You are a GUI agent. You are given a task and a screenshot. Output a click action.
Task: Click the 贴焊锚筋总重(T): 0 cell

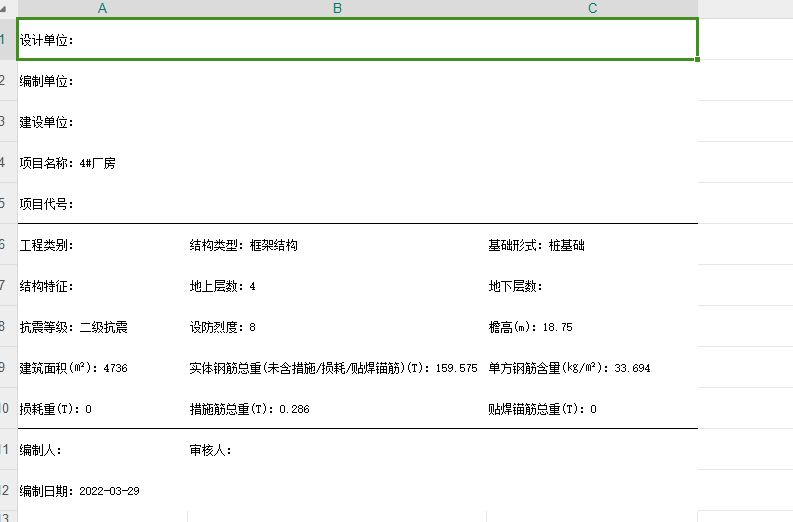point(592,409)
